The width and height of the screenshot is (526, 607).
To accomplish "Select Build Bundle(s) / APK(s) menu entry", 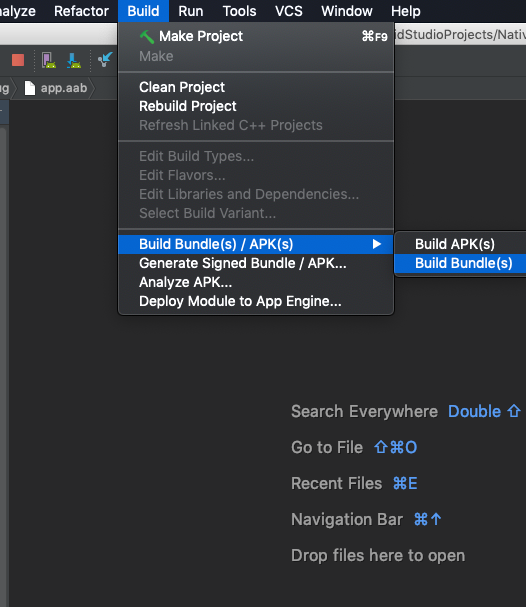I will 256,244.
